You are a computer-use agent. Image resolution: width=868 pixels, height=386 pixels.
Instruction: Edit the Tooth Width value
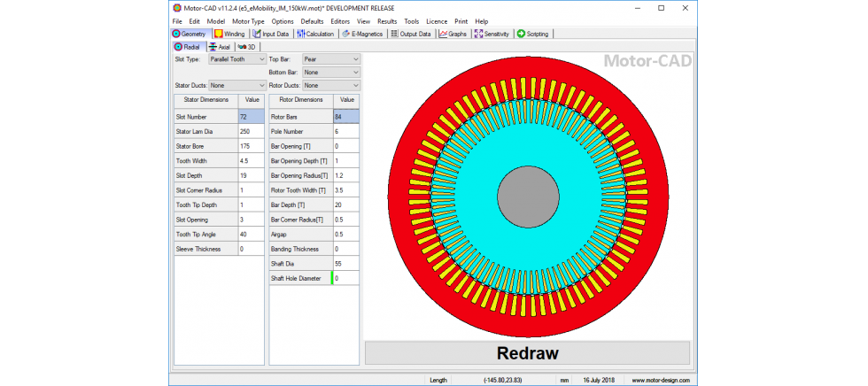click(251, 161)
